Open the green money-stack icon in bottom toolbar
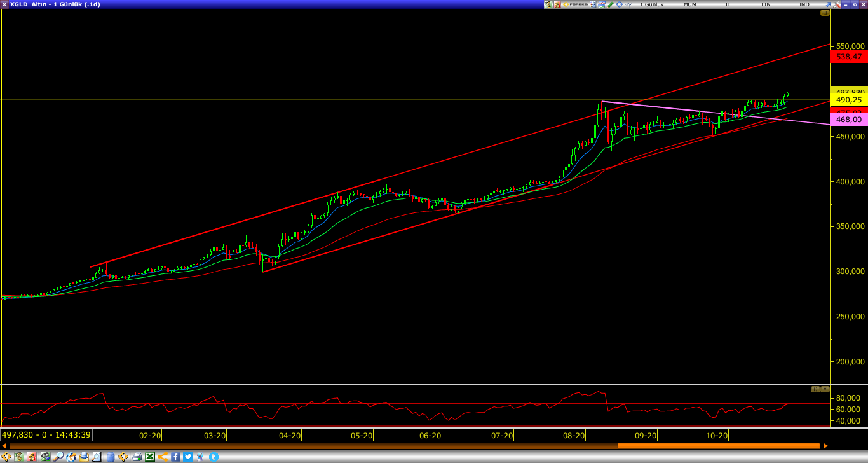The image size is (868, 463). [x=18, y=457]
